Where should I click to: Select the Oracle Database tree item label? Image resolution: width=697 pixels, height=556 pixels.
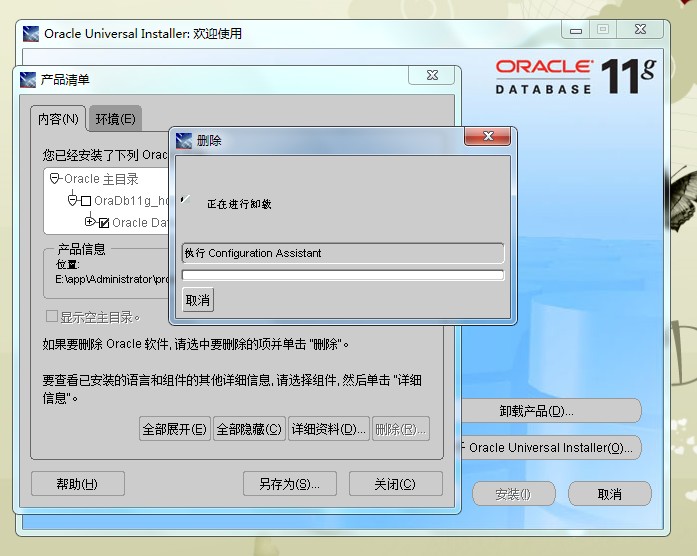[140, 223]
